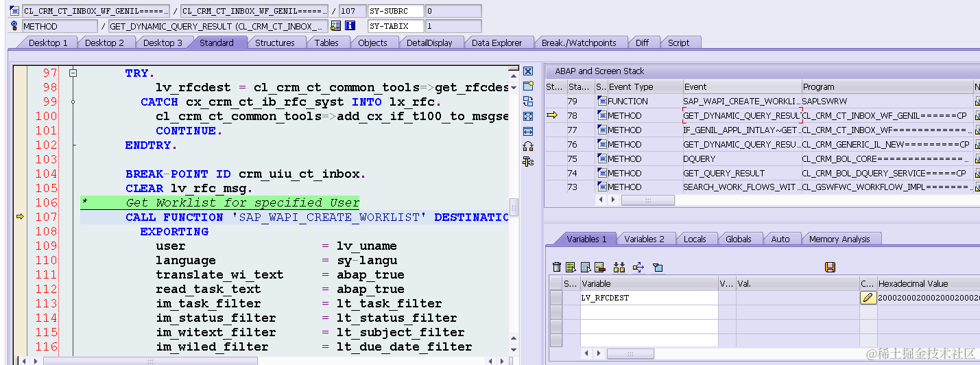Click line 104 BREAK-POINT ID statement

(x=246, y=174)
